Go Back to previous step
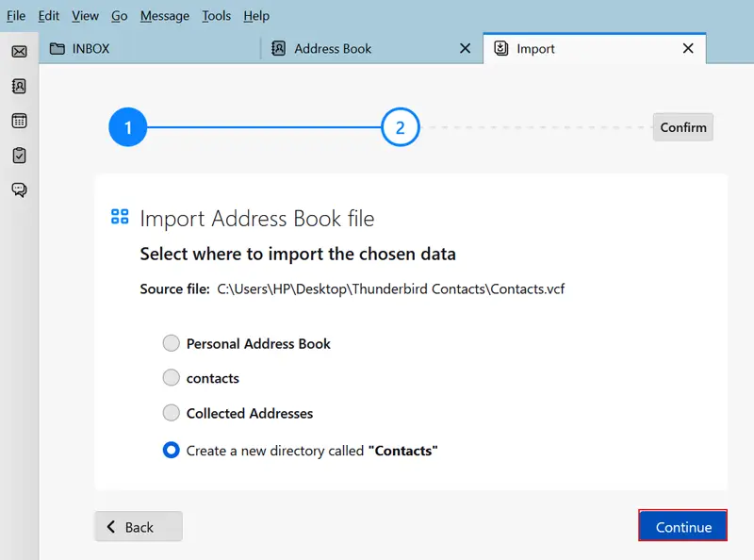Image resolution: width=754 pixels, height=560 pixels. tap(139, 527)
